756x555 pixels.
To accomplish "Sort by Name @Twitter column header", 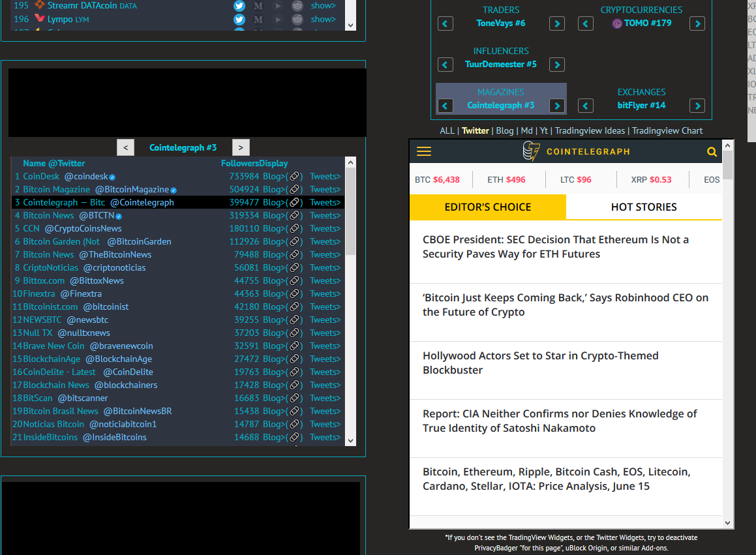I will (x=53, y=164).
